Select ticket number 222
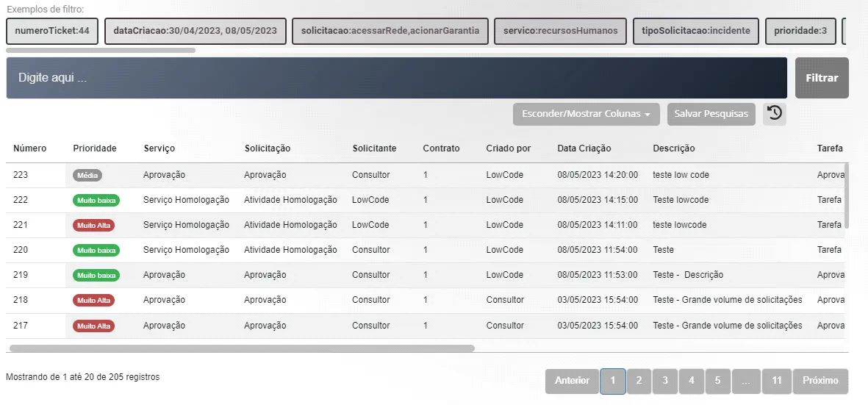This screenshot has width=868, height=405. 21,200
